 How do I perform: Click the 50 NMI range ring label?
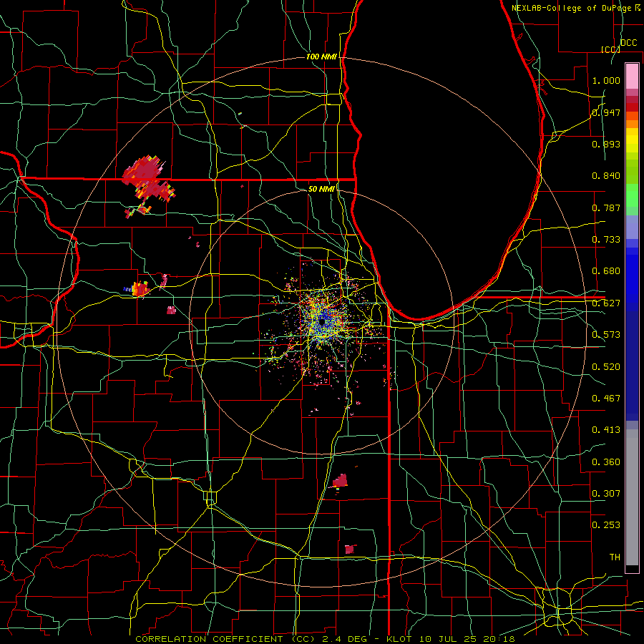(321, 189)
